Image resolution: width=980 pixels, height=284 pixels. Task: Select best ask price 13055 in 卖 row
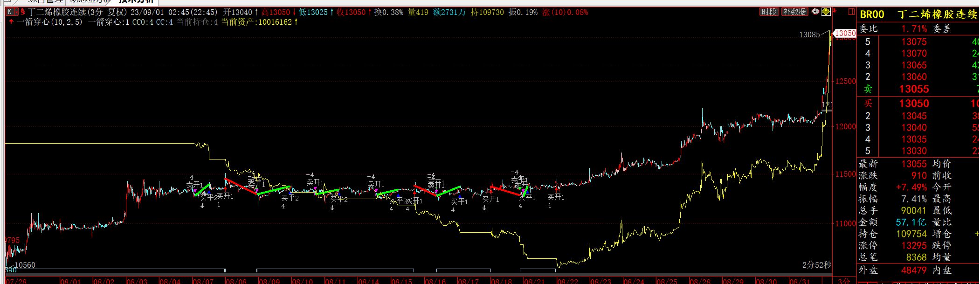coord(914,89)
